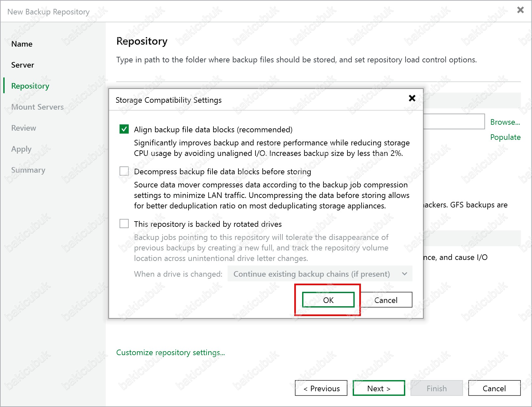Screen dimensions: 532x407
Task: Click the Populate link
Action: (505, 137)
